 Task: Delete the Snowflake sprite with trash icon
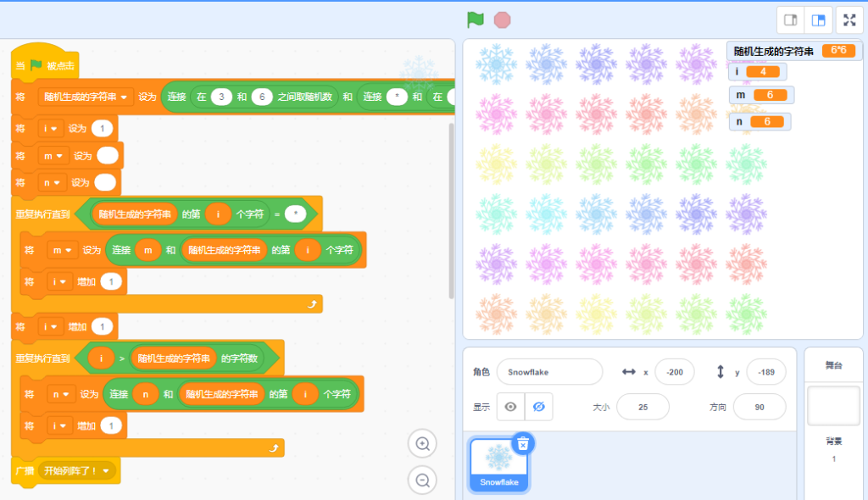[522, 443]
